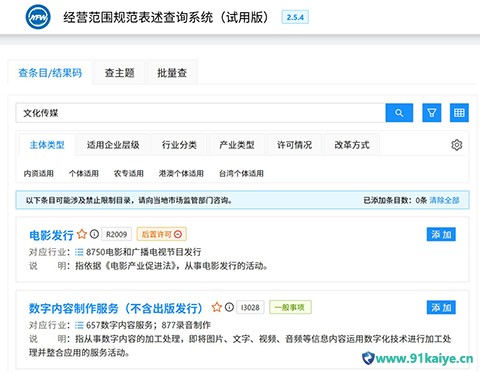Star the 数字内容制作服务 entry
Image resolution: width=480 pixels, height=372 pixels.
217,307
